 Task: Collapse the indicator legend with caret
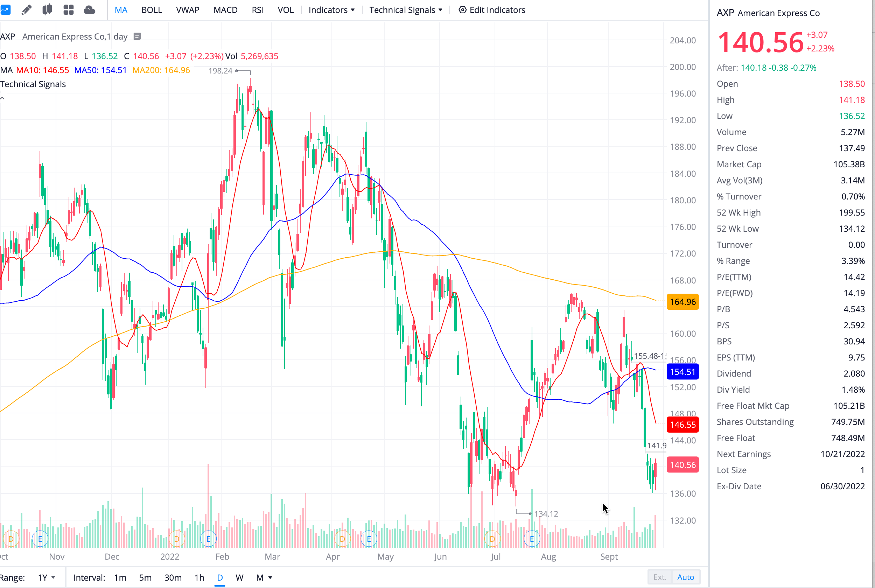[2, 98]
